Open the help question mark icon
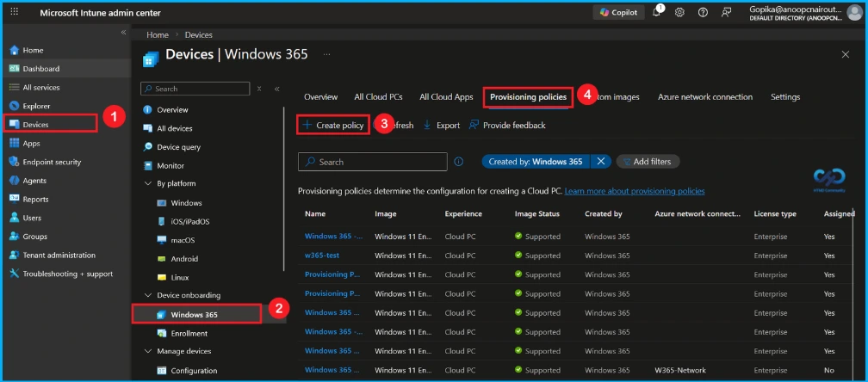Screen dimensions: 868x382 click(x=703, y=12)
